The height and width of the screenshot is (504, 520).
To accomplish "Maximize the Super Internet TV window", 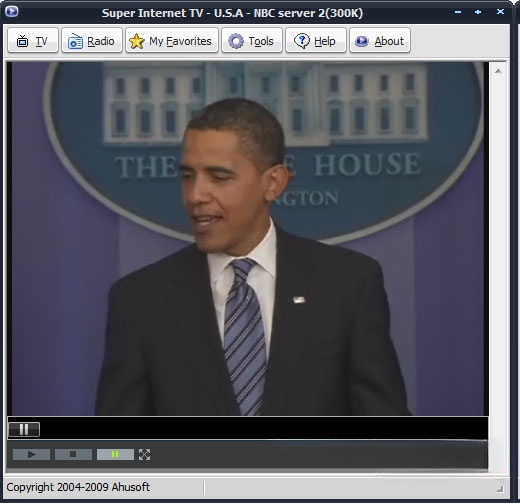I will (478, 12).
